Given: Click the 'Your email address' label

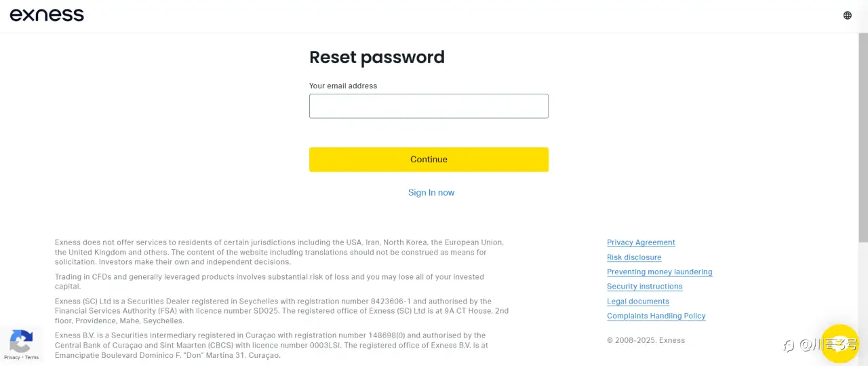Looking at the screenshot, I should pyautogui.click(x=343, y=86).
